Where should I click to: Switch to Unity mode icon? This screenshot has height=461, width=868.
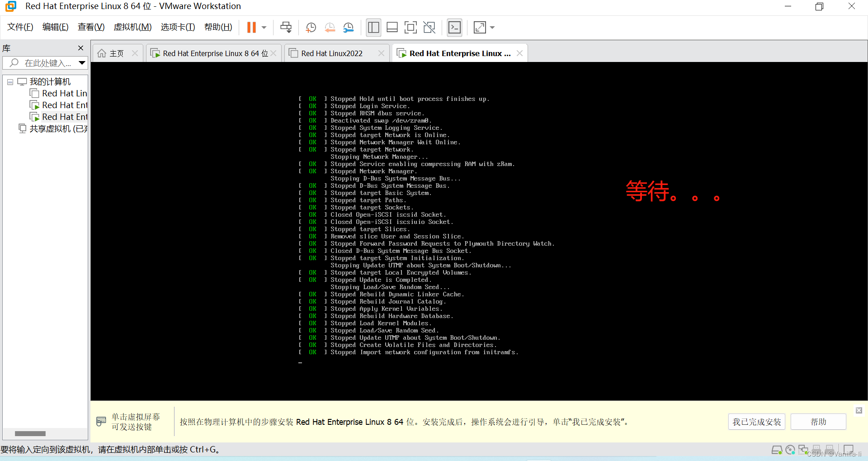click(429, 28)
